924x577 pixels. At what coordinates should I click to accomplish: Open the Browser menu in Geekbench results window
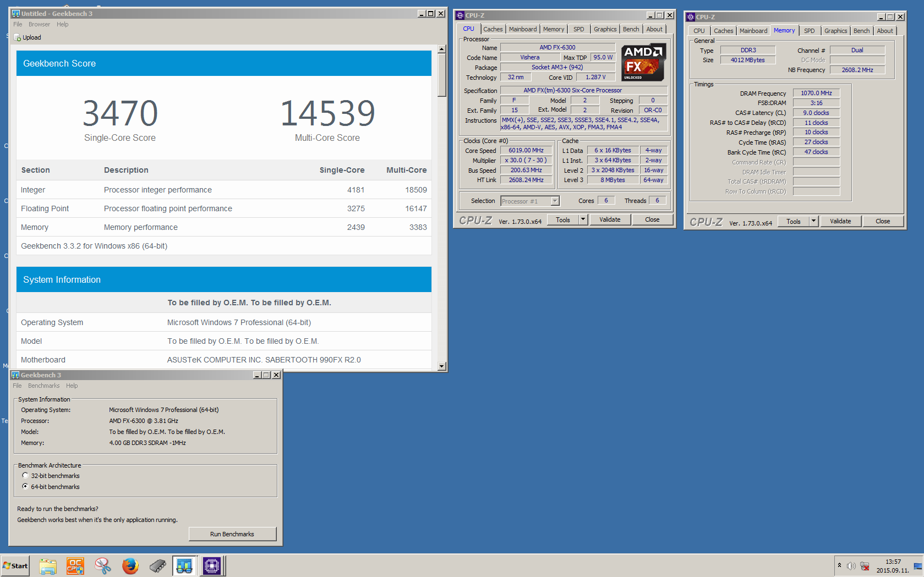coord(39,24)
